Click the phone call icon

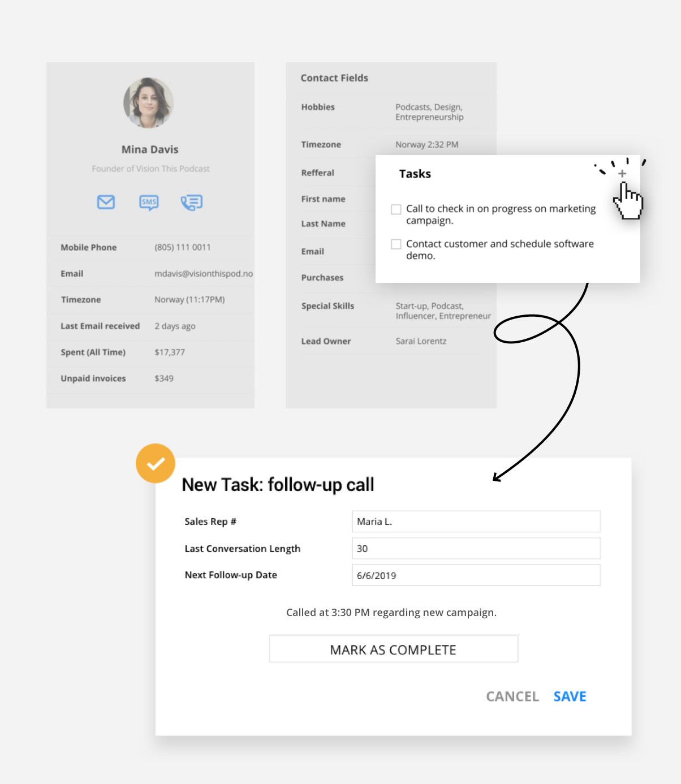click(x=191, y=202)
